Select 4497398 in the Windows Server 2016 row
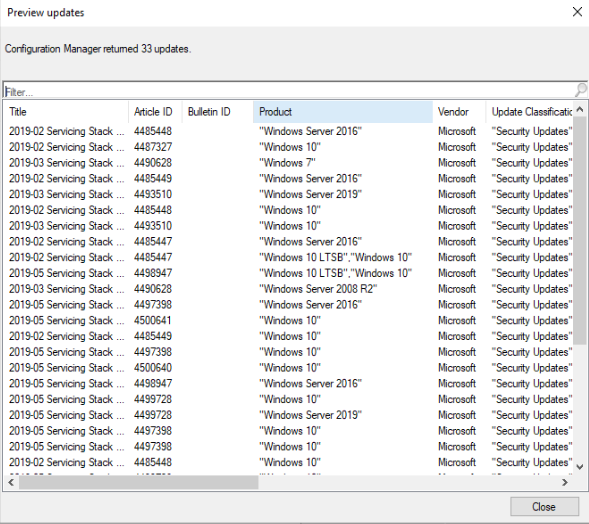The height and width of the screenshot is (524, 589). (x=153, y=305)
